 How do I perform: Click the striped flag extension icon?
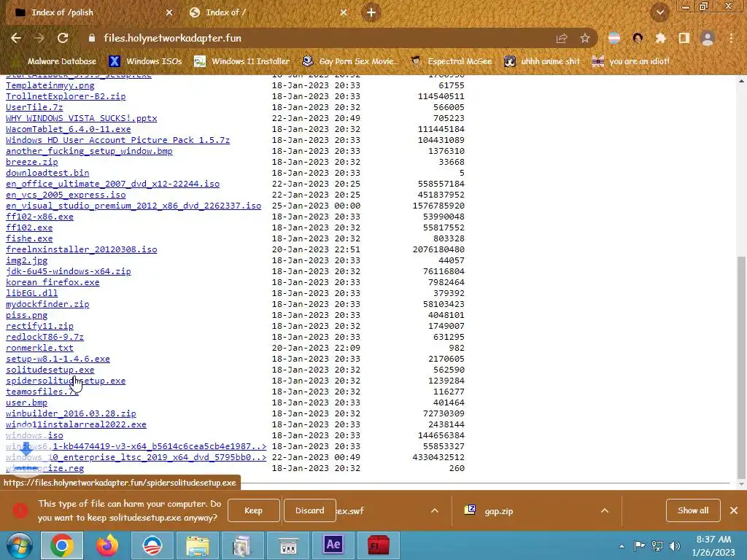click(x=614, y=39)
